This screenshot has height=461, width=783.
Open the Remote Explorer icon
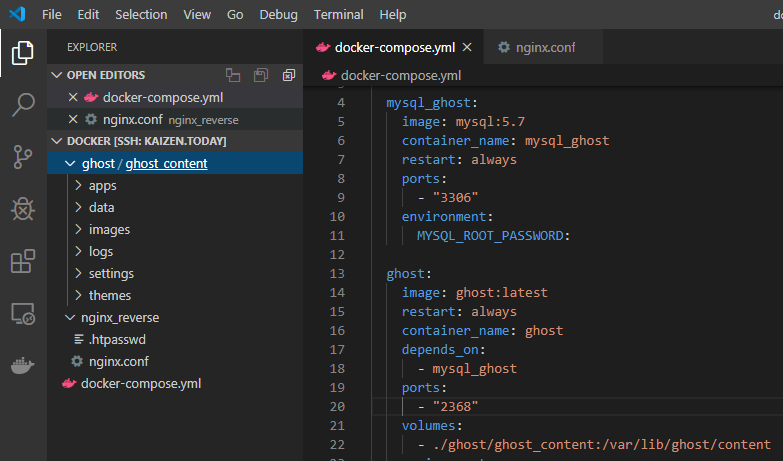click(x=23, y=314)
